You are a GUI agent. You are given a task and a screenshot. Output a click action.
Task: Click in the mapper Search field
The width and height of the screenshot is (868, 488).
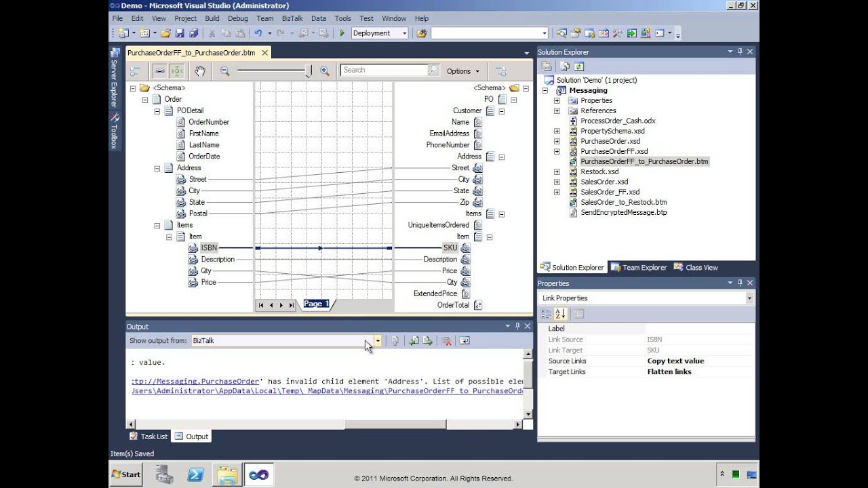click(384, 70)
